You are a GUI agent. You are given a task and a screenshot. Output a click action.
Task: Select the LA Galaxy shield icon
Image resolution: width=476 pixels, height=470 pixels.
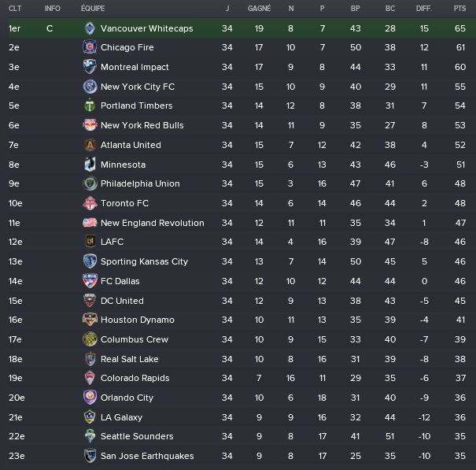pyautogui.click(x=90, y=416)
